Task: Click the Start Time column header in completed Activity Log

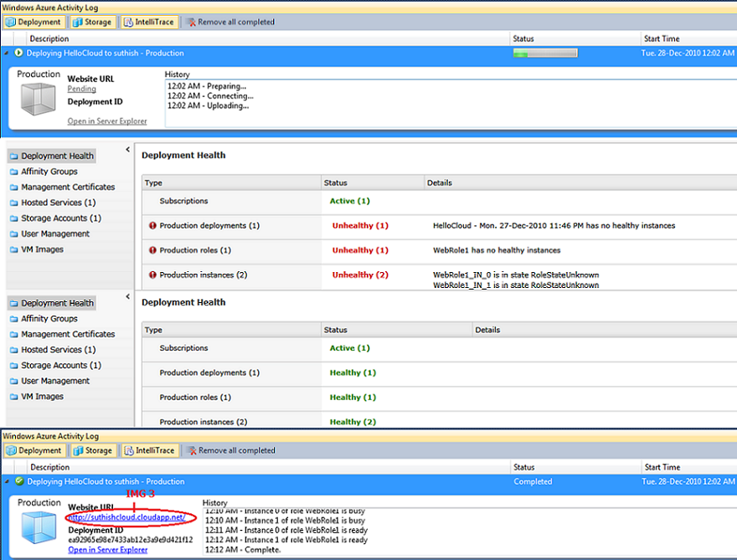Action: (688, 467)
